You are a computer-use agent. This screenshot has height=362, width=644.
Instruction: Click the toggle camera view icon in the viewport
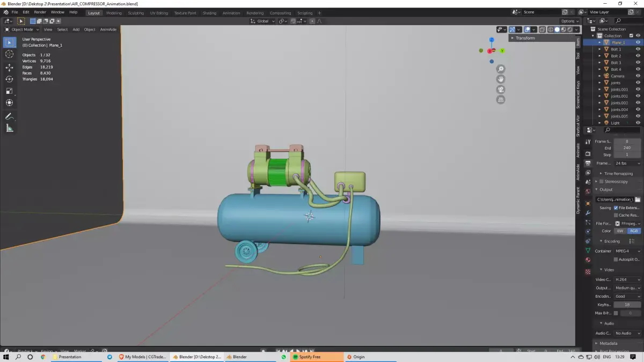pos(500,89)
